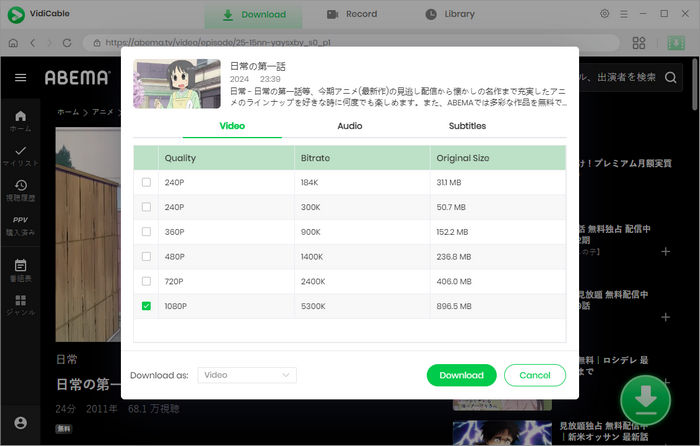Open the Library top tab

click(x=450, y=14)
